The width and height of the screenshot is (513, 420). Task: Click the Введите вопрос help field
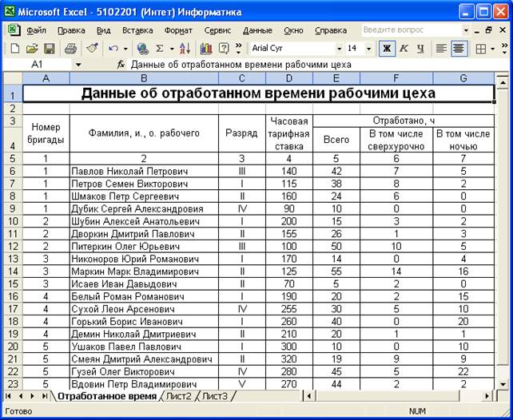click(405, 30)
